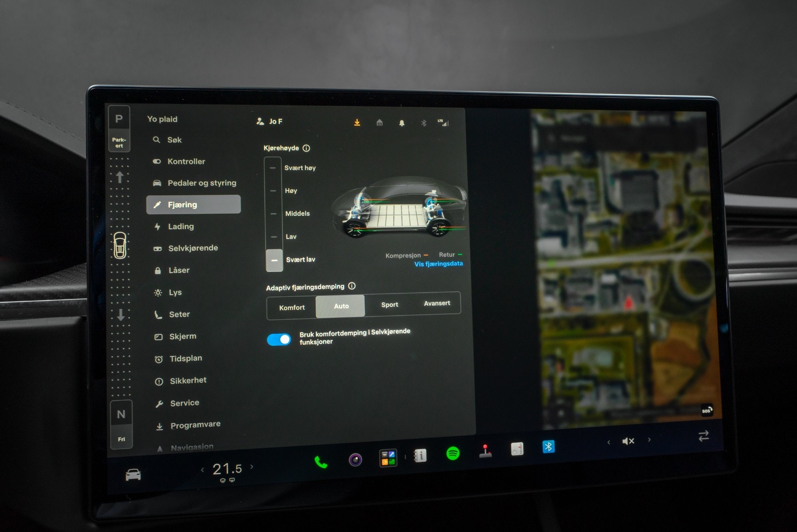Viewport: 797px width, 532px height.
Task: Raise the cabin temperature with the right chevron
Action: (252, 467)
